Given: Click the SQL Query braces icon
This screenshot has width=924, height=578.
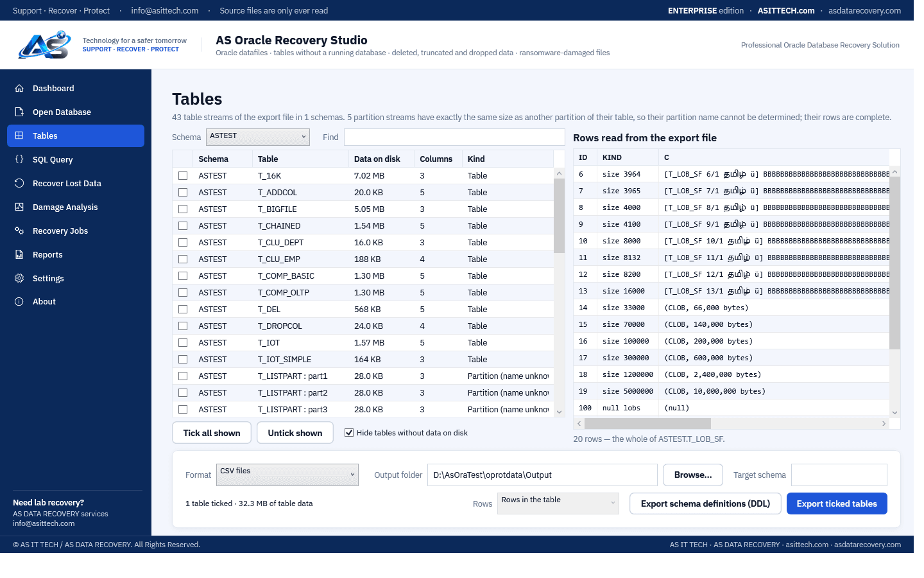Looking at the screenshot, I should tap(19, 160).
